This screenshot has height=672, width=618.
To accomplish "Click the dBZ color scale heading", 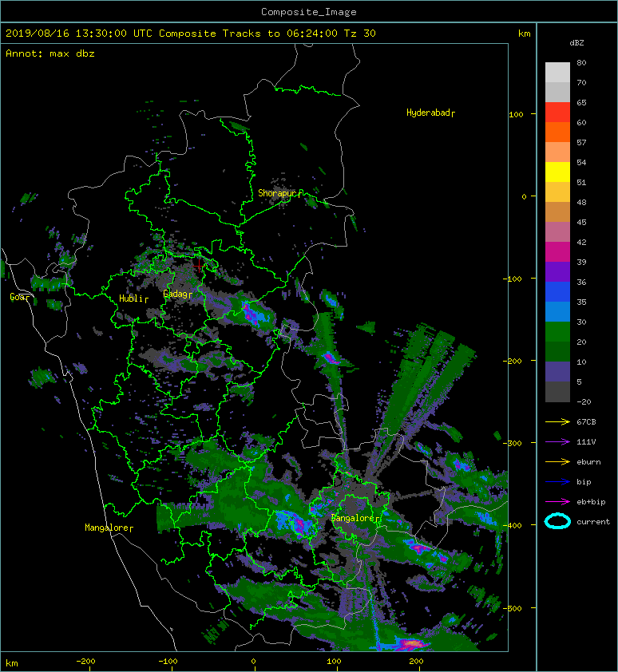I will click(576, 43).
